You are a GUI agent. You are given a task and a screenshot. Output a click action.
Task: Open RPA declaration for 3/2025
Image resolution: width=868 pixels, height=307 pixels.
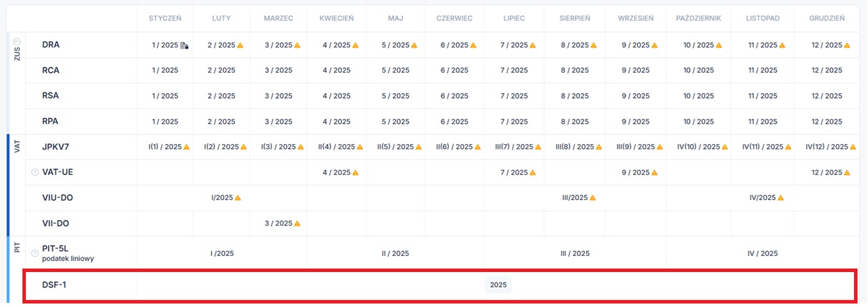pos(278,122)
